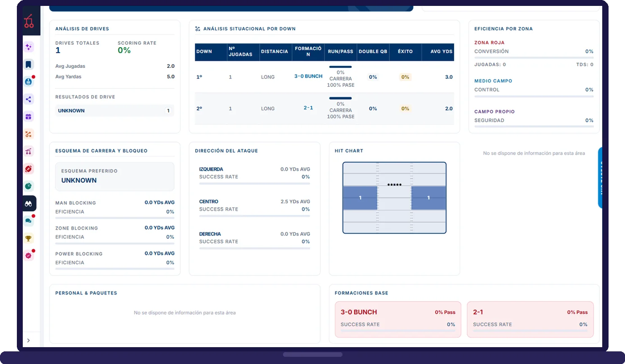Click the DOUBLE QB column header
The height and width of the screenshot is (364, 625).
[373, 52]
